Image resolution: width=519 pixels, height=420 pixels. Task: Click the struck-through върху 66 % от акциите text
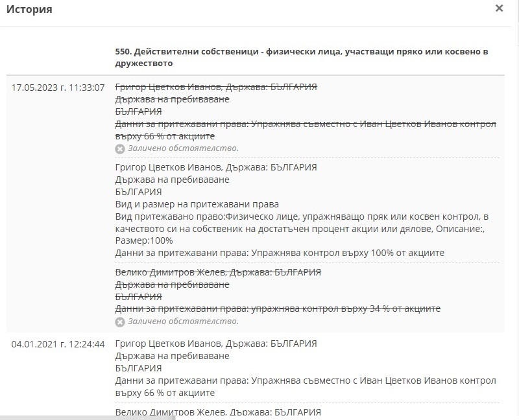click(165, 136)
